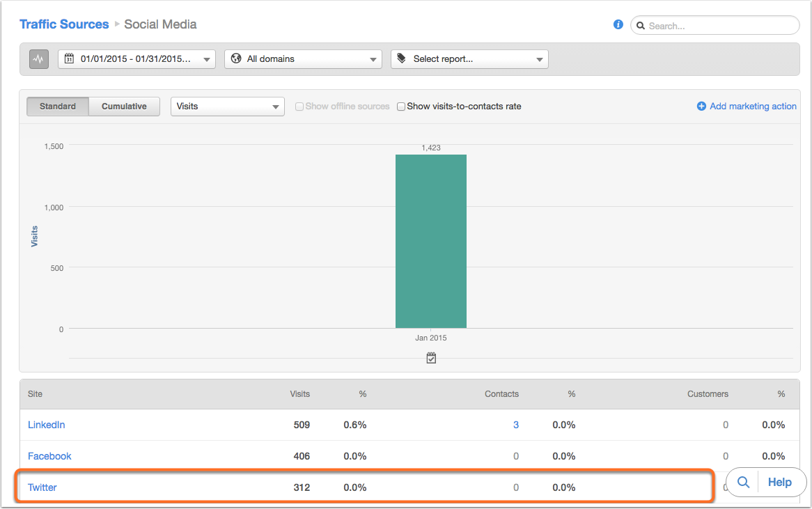Screen dimensions: 812x509
Task: Click the blue info icon
Action: pos(618,24)
